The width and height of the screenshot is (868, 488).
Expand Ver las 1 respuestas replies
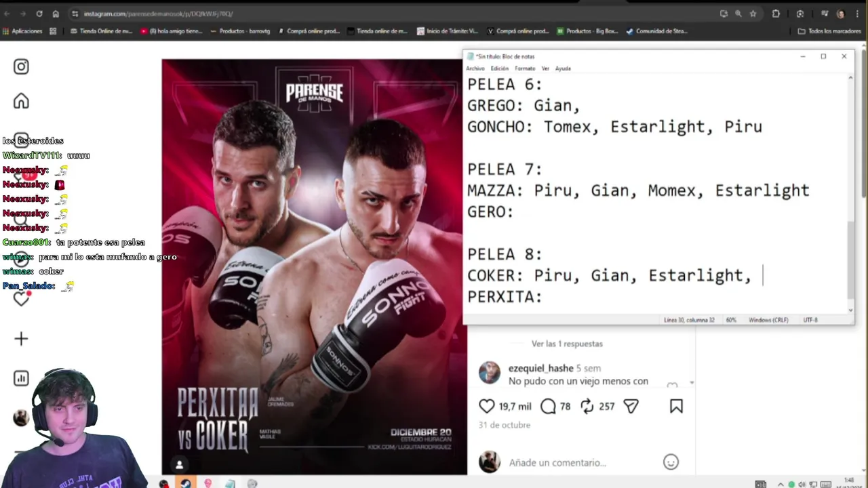click(x=567, y=344)
